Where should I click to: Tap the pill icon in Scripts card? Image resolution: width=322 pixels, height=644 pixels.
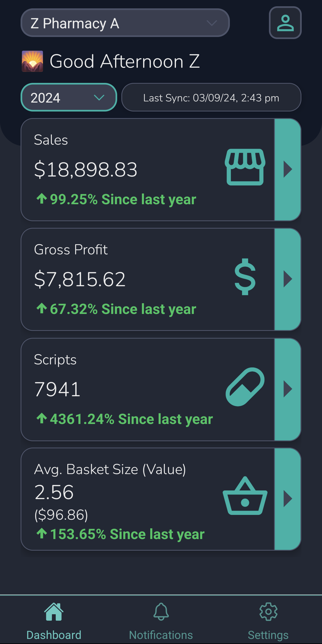(x=245, y=387)
